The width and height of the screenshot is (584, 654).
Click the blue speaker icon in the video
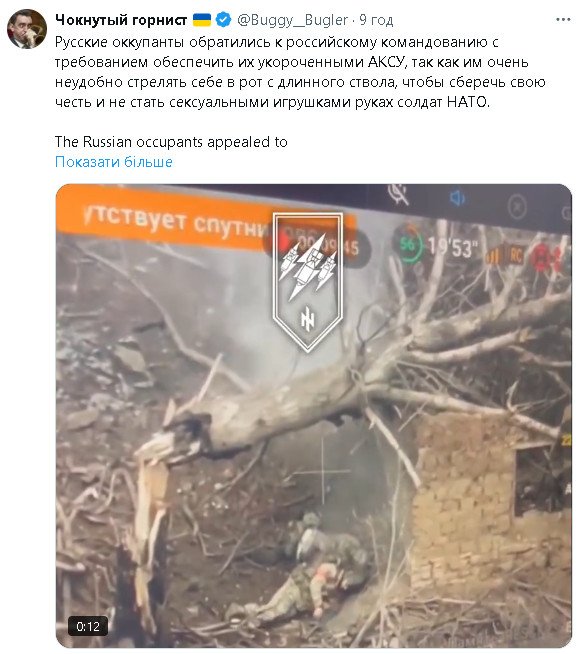click(x=457, y=198)
